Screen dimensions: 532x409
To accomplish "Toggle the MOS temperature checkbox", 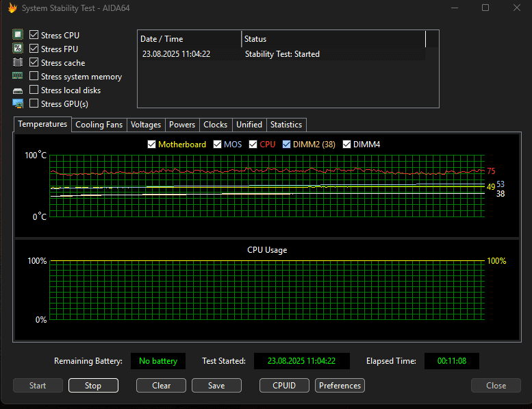I will [217, 145].
